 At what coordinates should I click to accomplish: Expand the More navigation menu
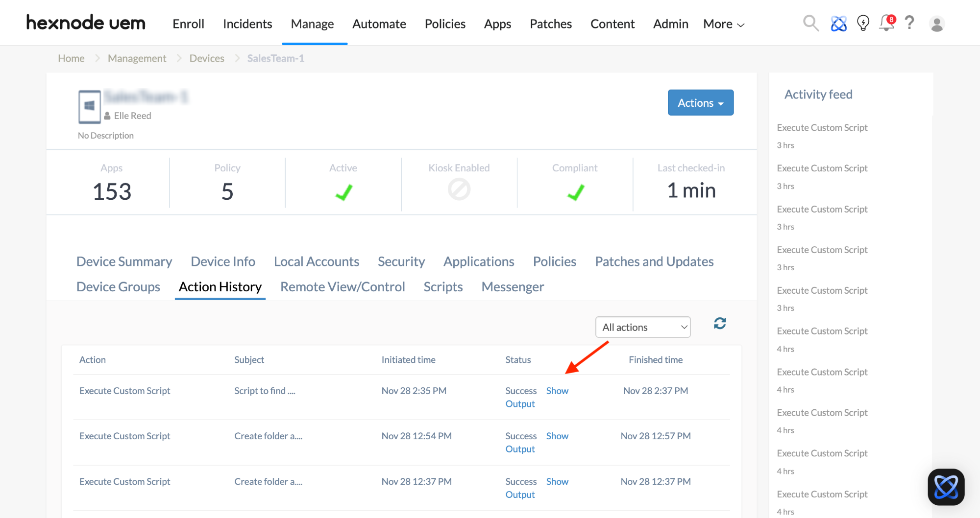pyautogui.click(x=723, y=24)
